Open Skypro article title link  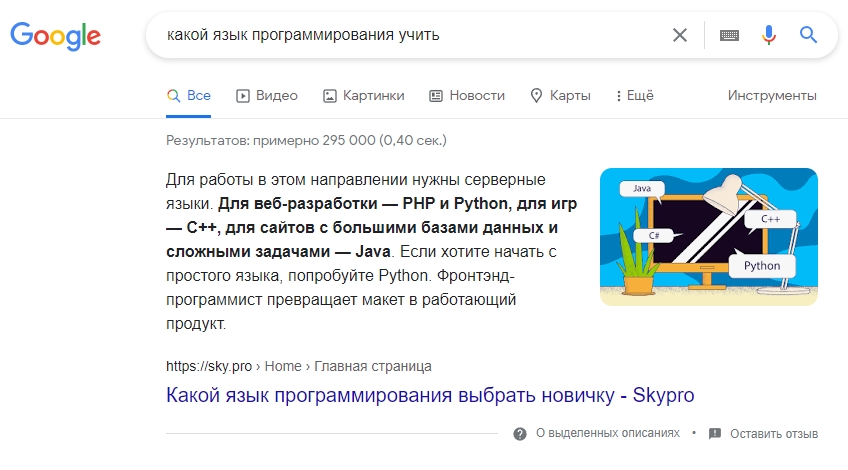click(x=430, y=395)
